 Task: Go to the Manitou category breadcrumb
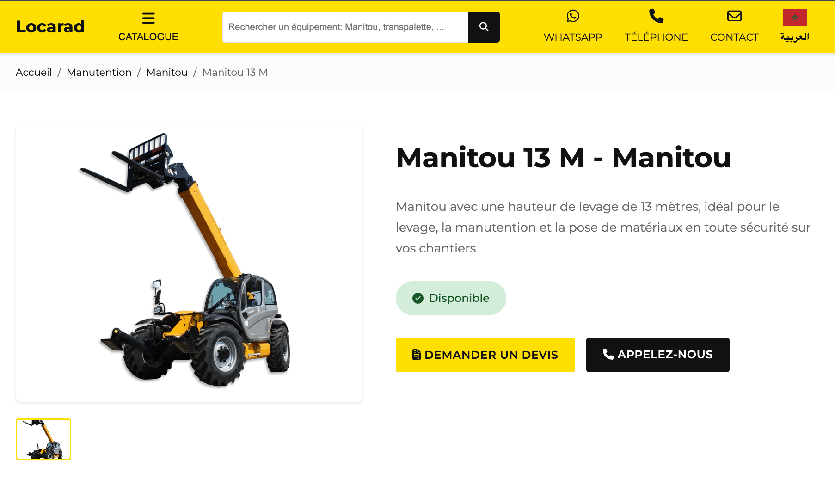point(167,72)
